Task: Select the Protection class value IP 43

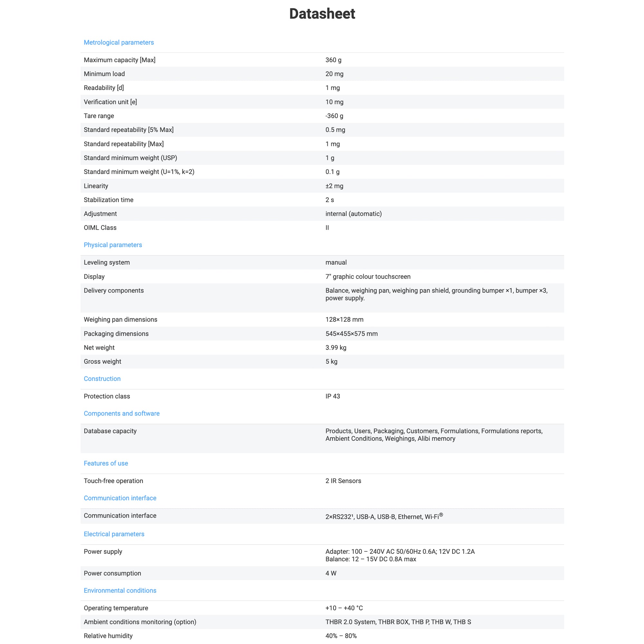Action: coord(332,396)
